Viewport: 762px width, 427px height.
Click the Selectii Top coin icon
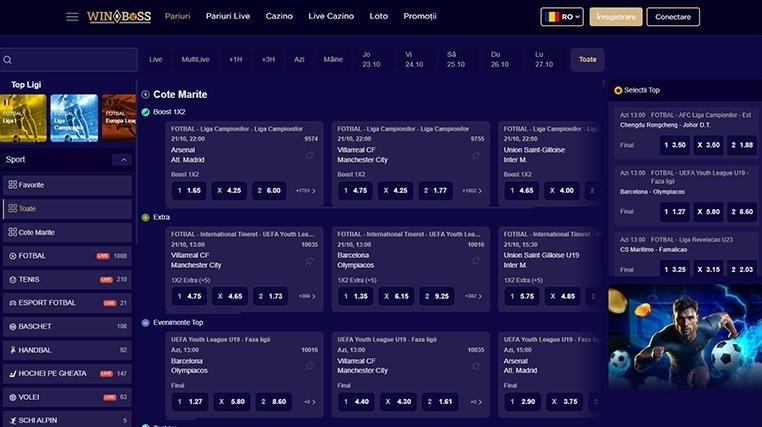coord(618,90)
